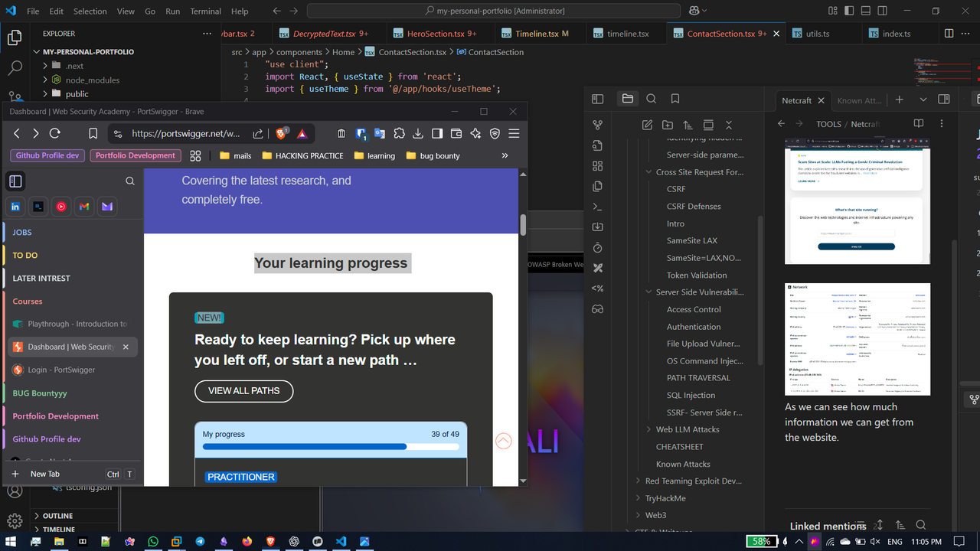Show more Brave bookmarks overflow chevron
The height and width of the screenshot is (551, 980).
click(x=505, y=155)
